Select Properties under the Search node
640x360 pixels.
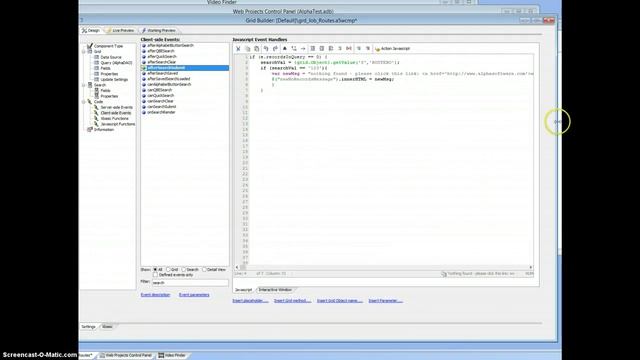(109, 96)
